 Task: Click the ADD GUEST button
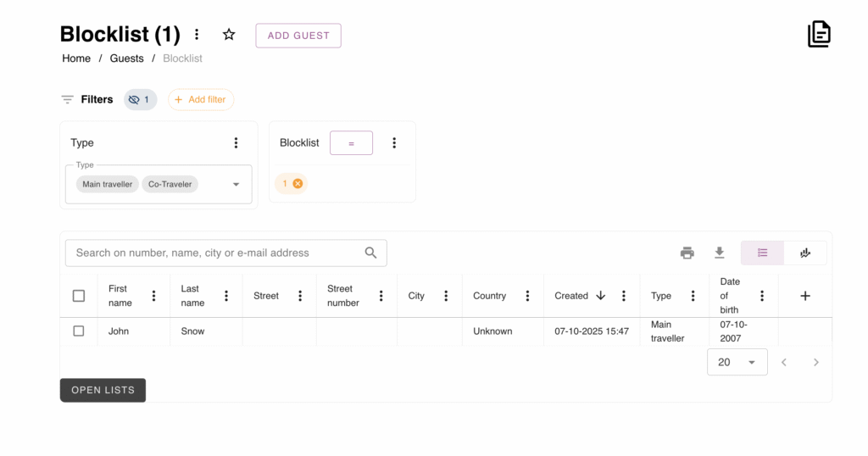298,36
